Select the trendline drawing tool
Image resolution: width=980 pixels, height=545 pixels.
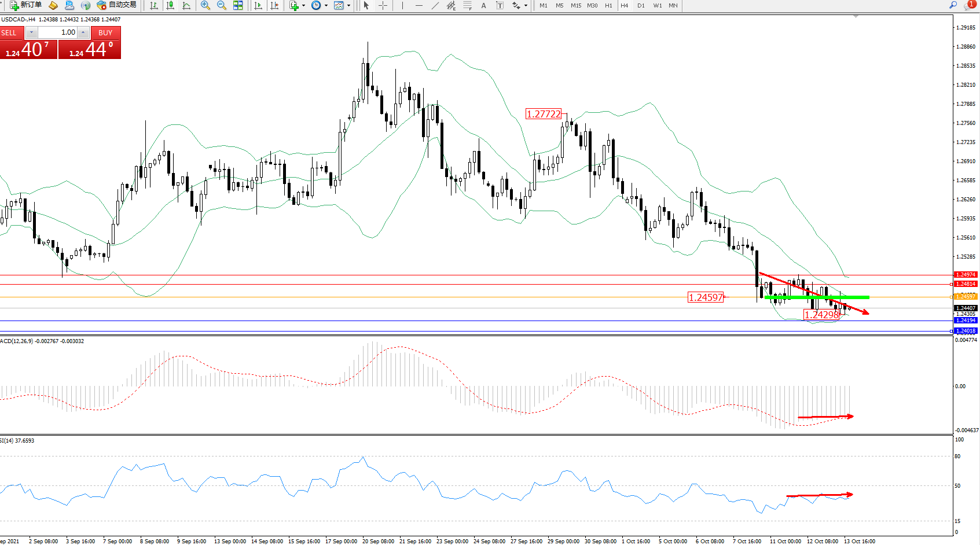click(435, 5)
